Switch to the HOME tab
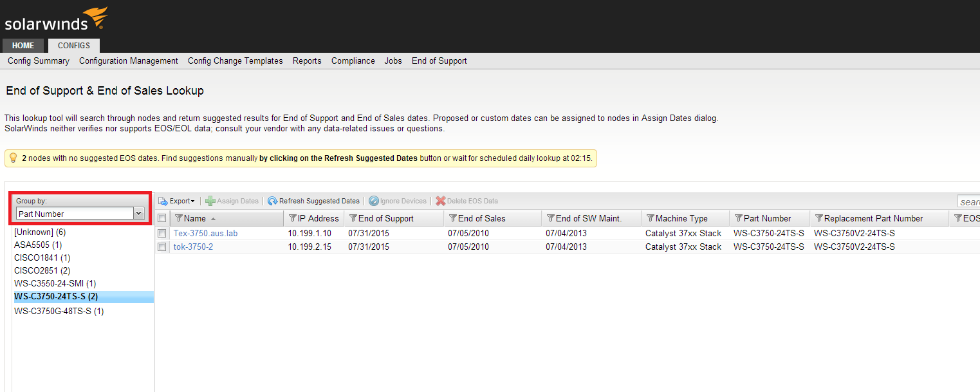Image resolution: width=980 pixels, height=392 pixels. pos(23,46)
